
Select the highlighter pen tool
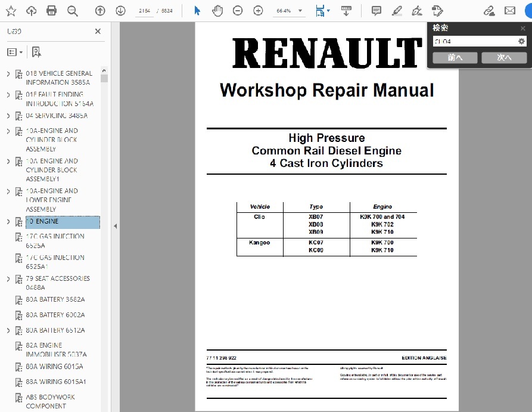click(397, 11)
